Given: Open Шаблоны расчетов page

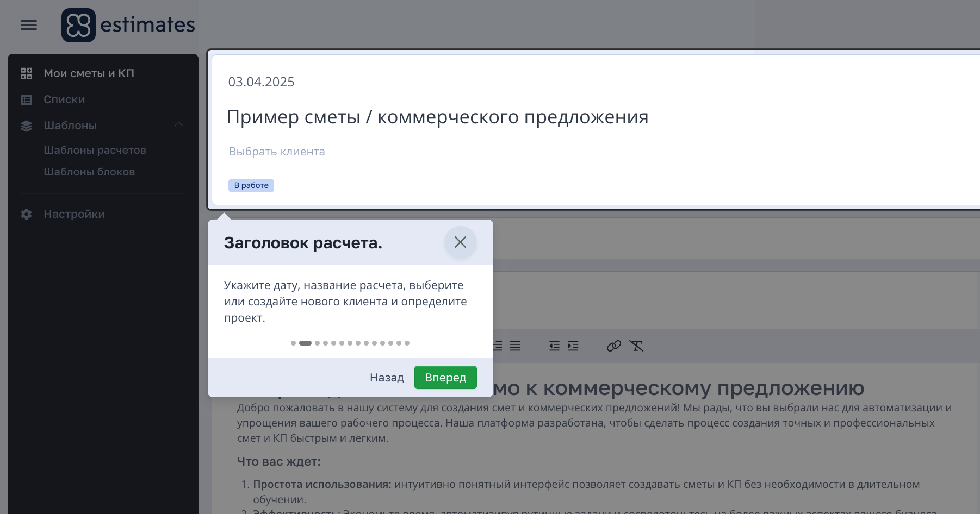Looking at the screenshot, I should [x=95, y=149].
